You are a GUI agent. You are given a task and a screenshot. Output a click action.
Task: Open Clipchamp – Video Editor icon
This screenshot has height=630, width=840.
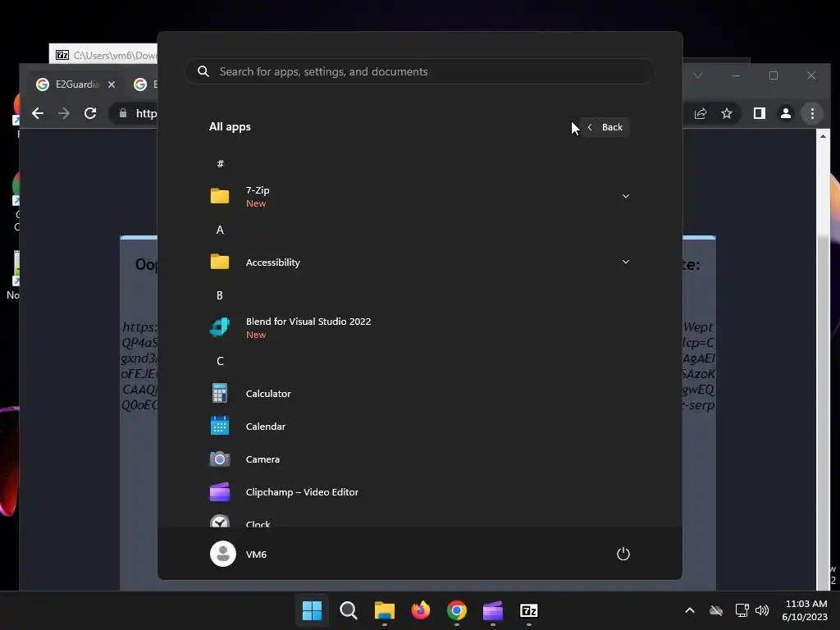[x=220, y=492]
